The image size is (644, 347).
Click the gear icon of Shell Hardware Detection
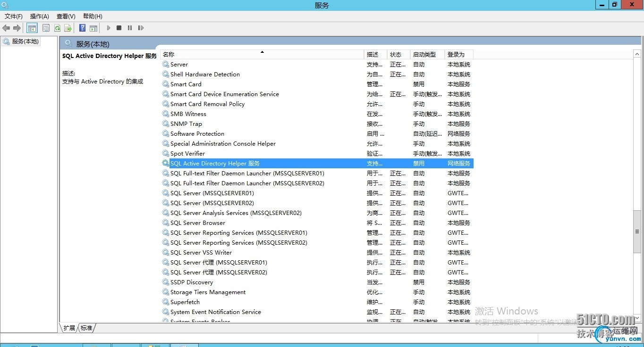pos(166,74)
